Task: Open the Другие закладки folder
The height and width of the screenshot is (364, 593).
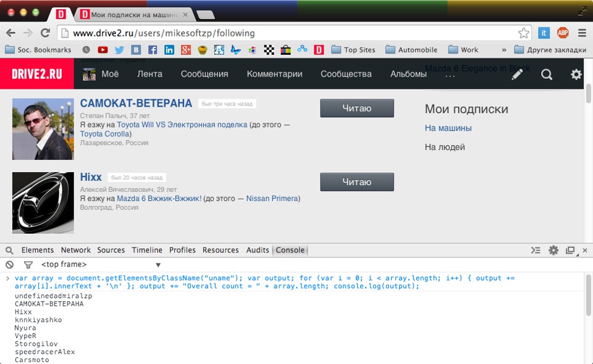Action: [x=550, y=50]
